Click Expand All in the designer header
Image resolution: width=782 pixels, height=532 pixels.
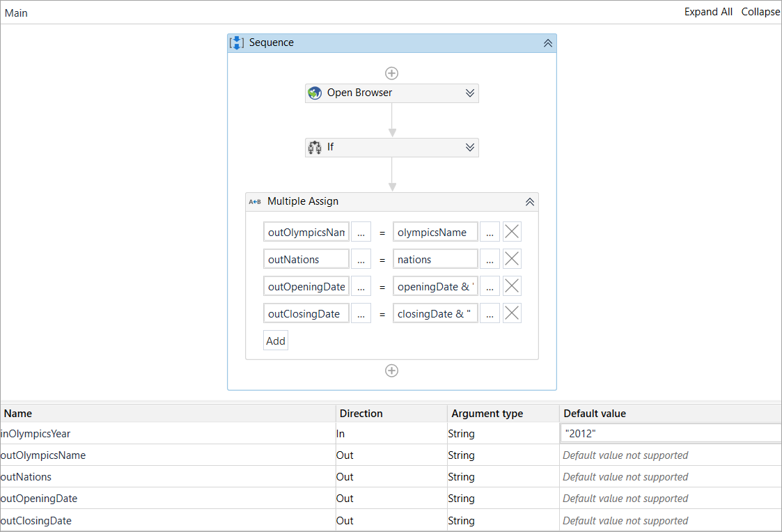[708, 12]
